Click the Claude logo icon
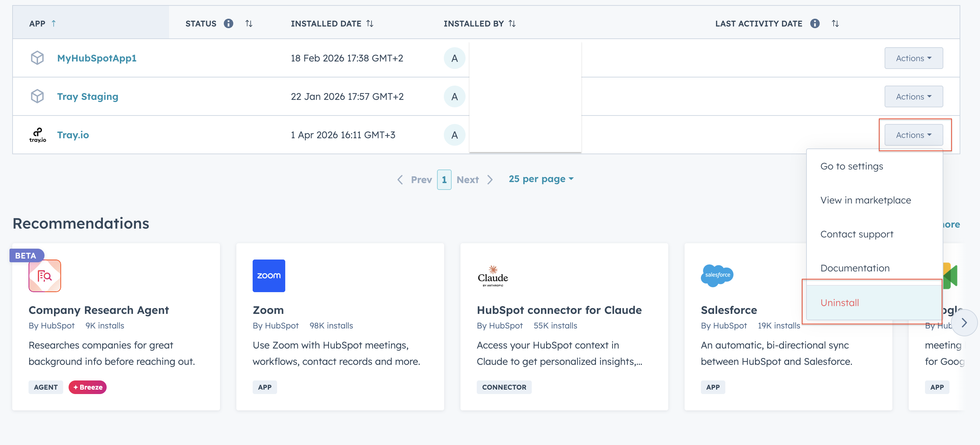The height and width of the screenshot is (445, 980). click(493, 275)
